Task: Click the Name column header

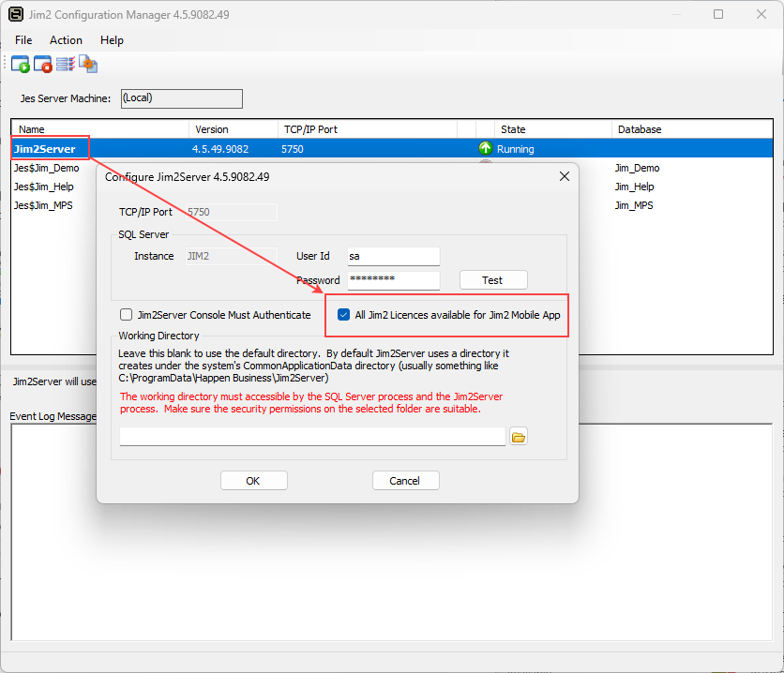Action: tap(100, 129)
